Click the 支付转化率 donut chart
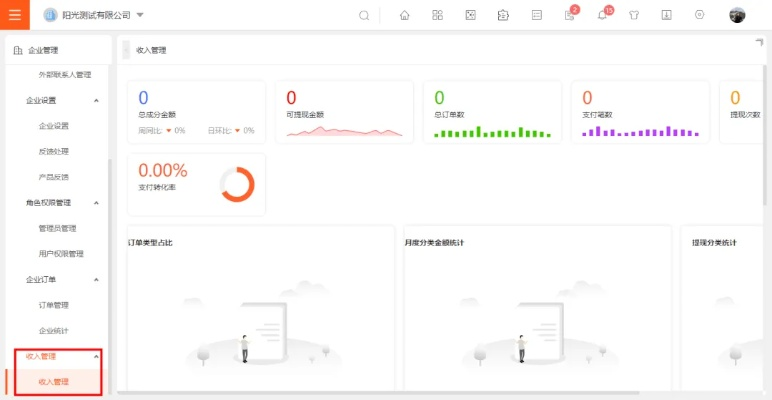Viewport: 772px width, 400px height. tap(237, 184)
